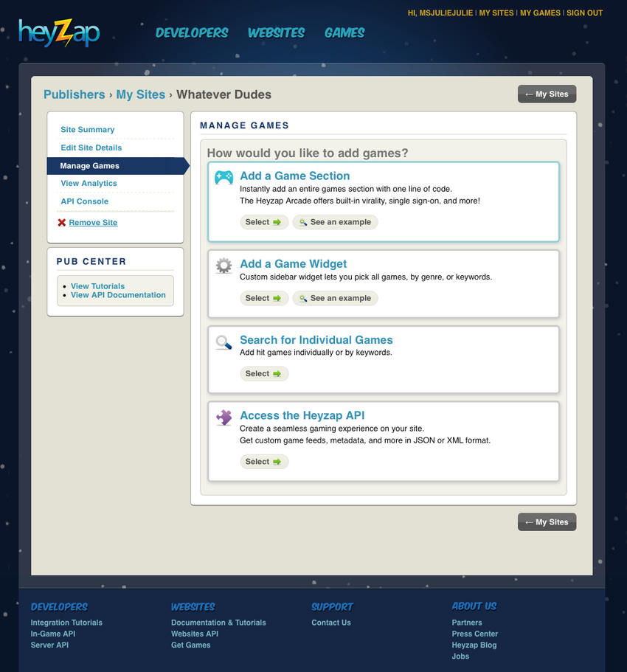The width and height of the screenshot is (627, 672).
Task: Click the Add a Game Section heading
Action: pyautogui.click(x=295, y=176)
